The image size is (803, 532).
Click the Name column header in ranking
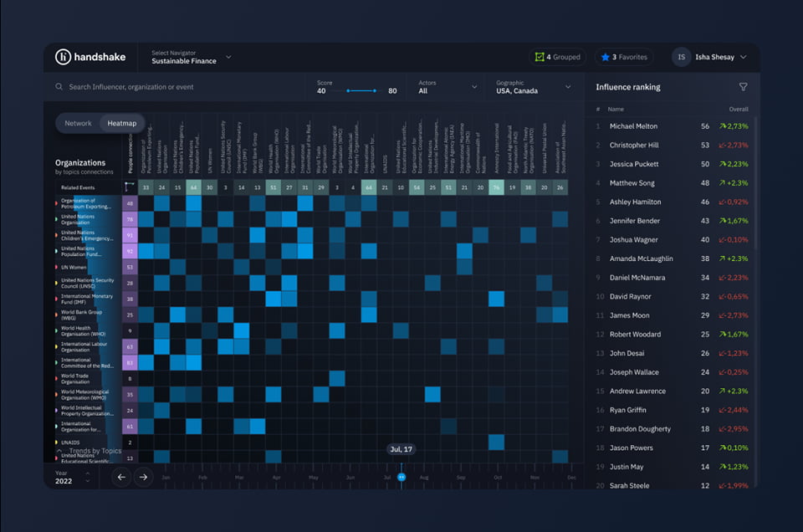(x=616, y=109)
